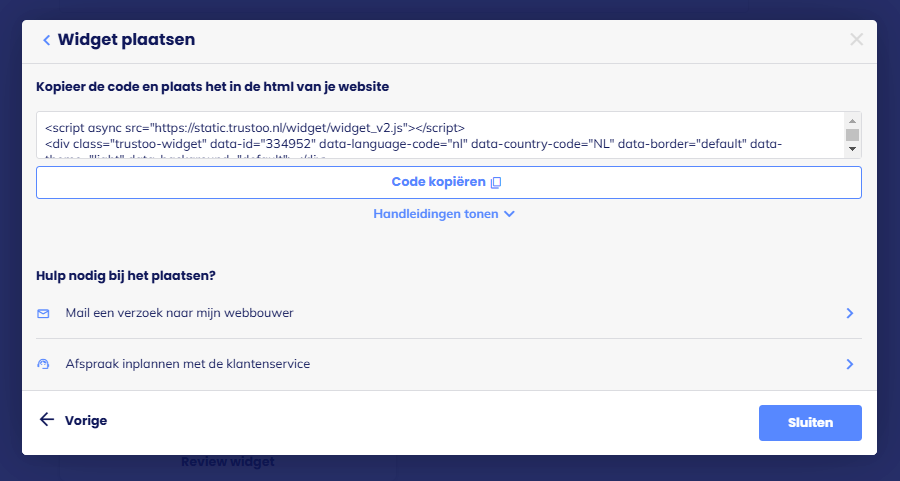The image size is (900, 481).
Task: Click the chevron next to Handleidingen tonen
Action: [509, 214]
